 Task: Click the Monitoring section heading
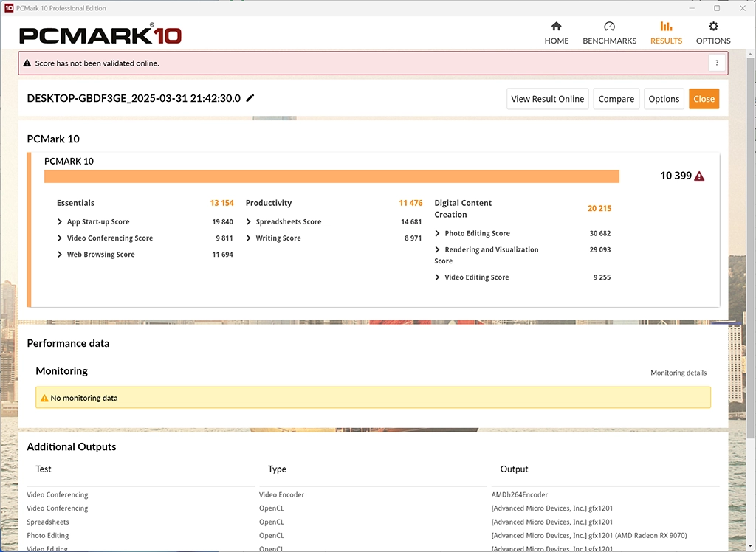click(x=62, y=370)
